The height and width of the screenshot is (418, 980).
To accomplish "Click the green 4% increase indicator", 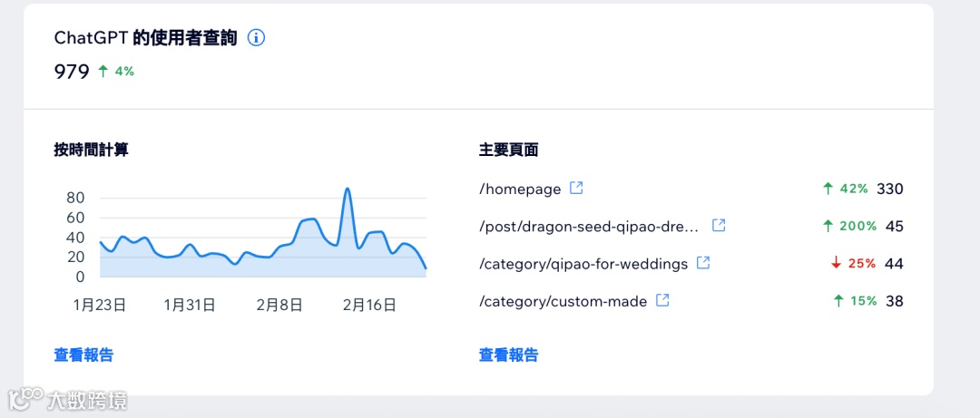I will [x=117, y=72].
